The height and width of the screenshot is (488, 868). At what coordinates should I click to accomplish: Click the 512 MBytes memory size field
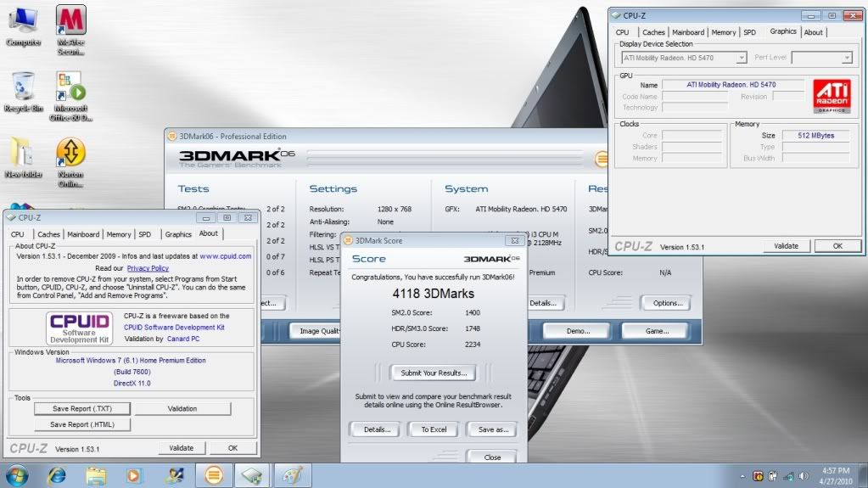[815, 135]
